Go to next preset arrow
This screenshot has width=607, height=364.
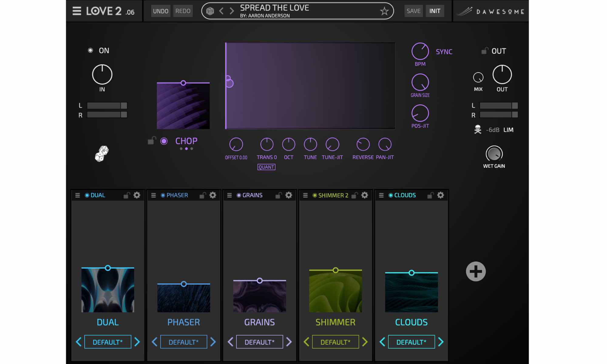(232, 11)
